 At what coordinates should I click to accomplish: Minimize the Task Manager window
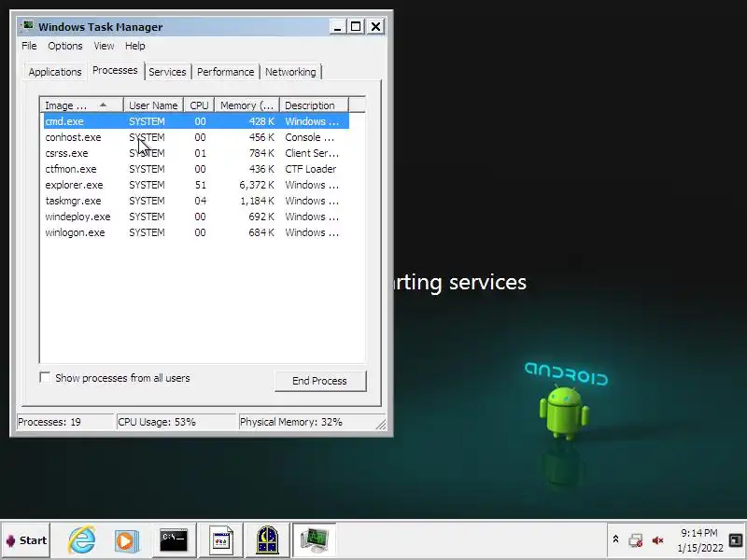coord(337,26)
